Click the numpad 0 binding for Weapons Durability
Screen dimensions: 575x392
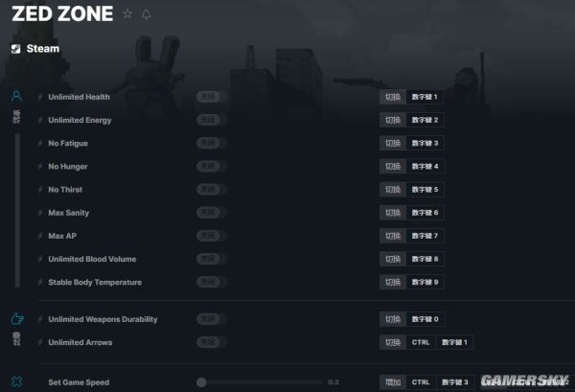tap(425, 319)
